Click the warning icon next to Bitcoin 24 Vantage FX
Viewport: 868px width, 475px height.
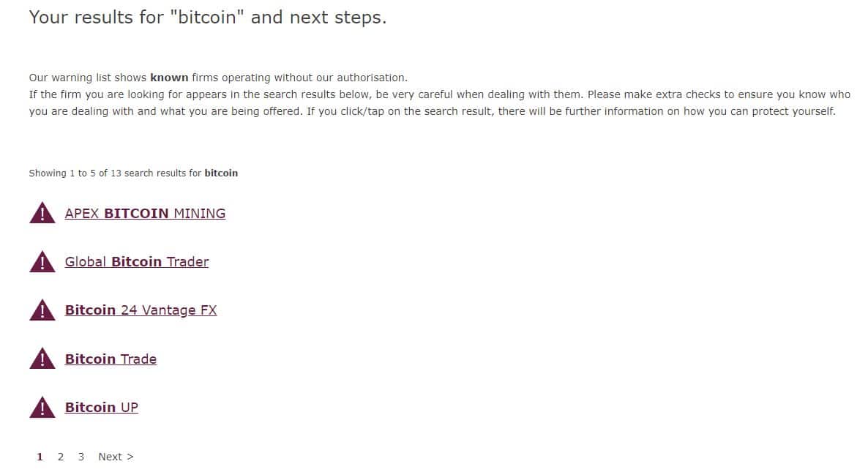[42, 310]
